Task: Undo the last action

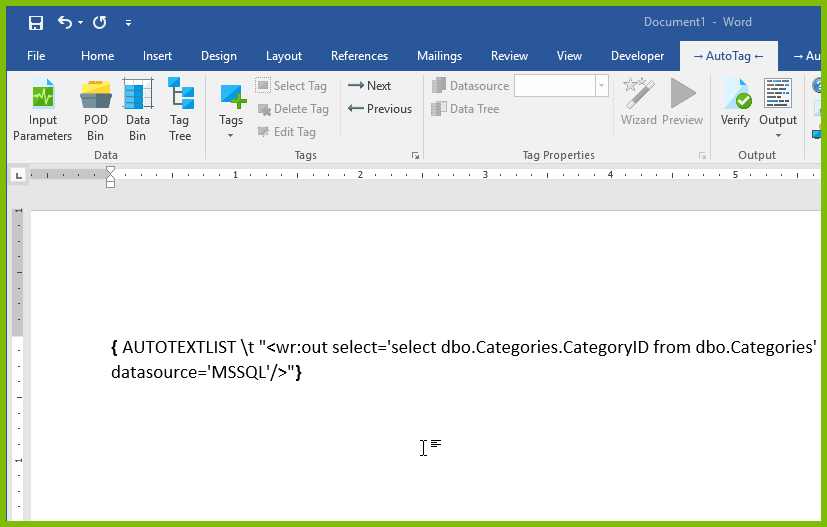Action: click(x=65, y=22)
